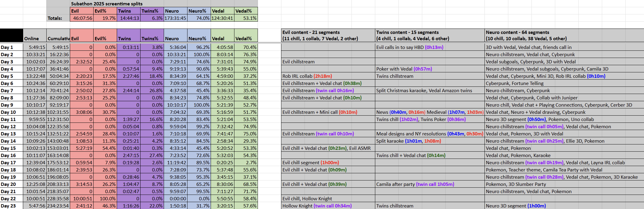Screen dimensions: 644x209
Task: Click Day 6 Evil% value 31.3%
Action: [x=105, y=83]
